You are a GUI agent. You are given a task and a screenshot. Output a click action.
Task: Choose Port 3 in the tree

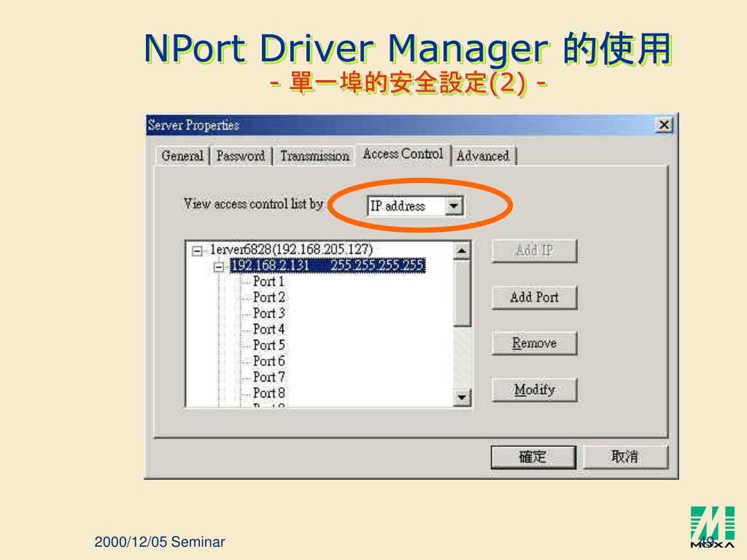(268, 314)
